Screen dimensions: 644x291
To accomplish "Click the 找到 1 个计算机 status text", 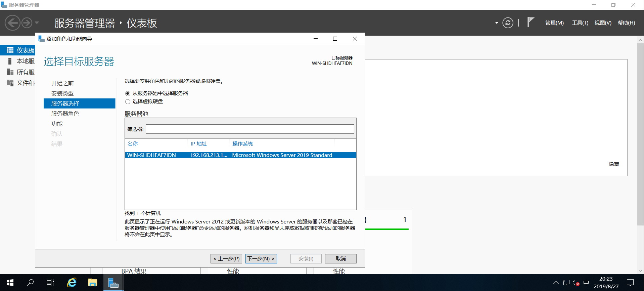I will 143,213.
